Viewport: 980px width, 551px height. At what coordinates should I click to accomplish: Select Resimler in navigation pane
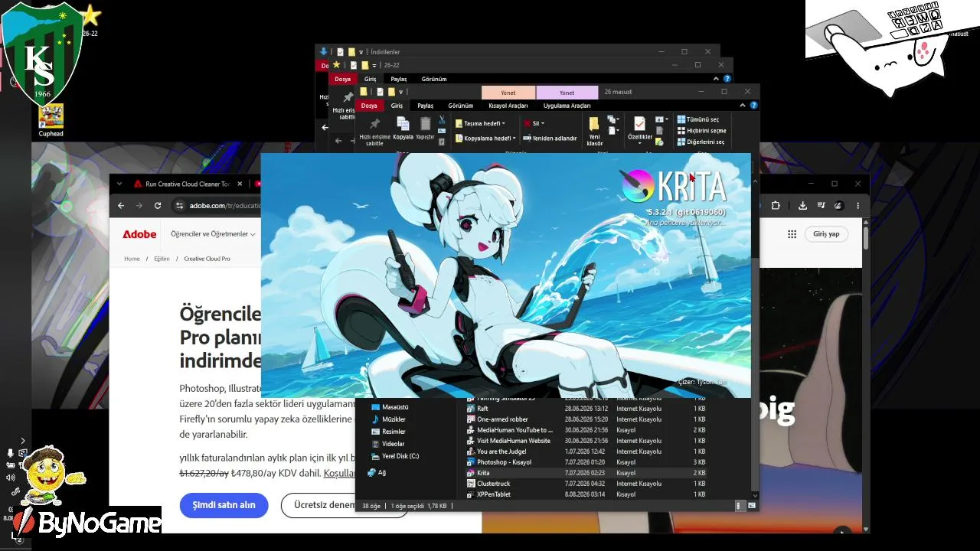(x=388, y=432)
